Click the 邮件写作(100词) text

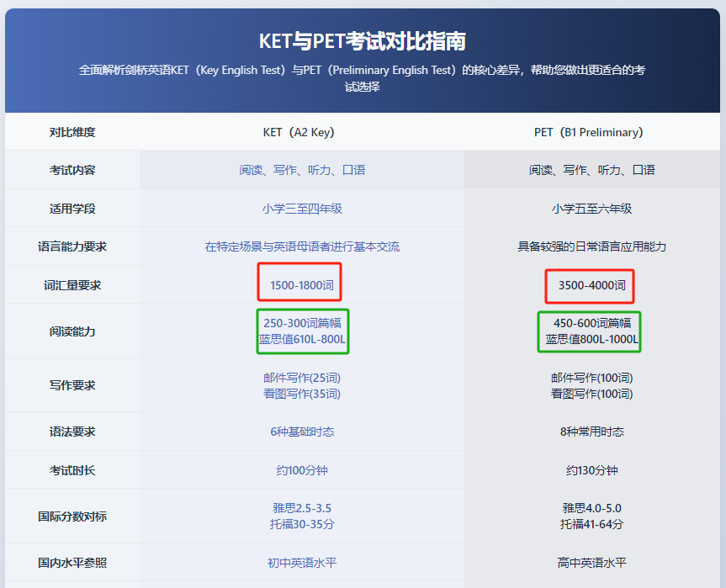pyautogui.click(x=591, y=378)
